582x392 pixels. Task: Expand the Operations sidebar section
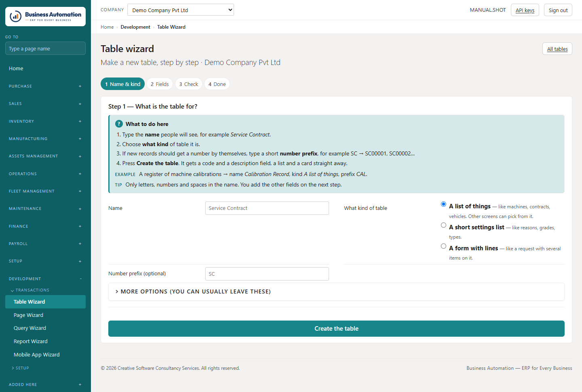point(45,174)
